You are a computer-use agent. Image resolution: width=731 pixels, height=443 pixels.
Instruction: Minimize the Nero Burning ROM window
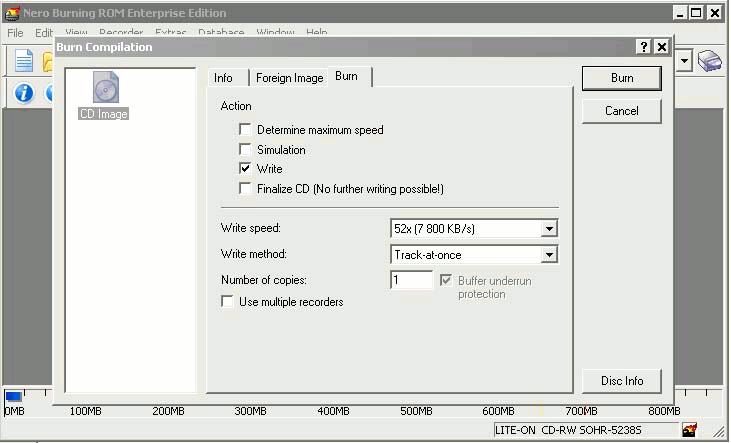point(680,13)
